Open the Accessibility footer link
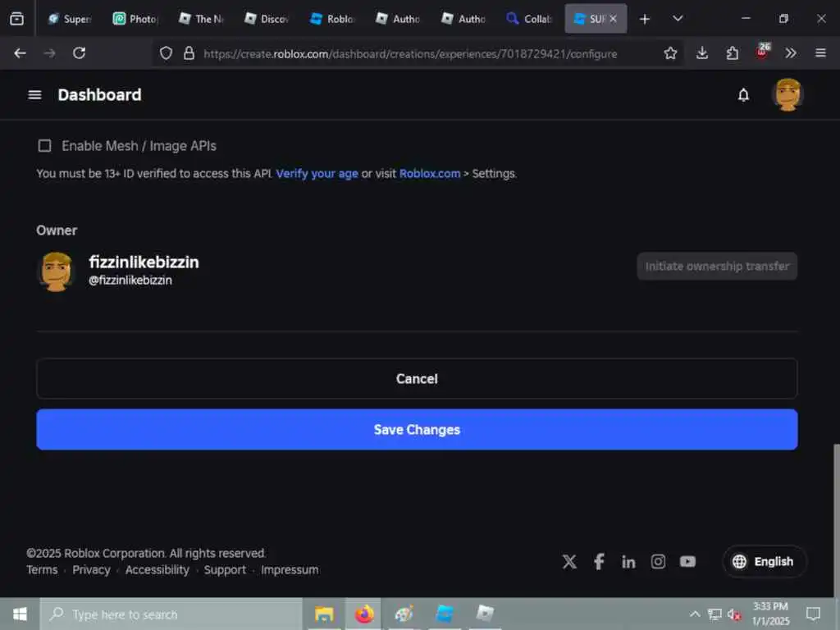This screenshot has height=630, width=840. pos(157,570)
